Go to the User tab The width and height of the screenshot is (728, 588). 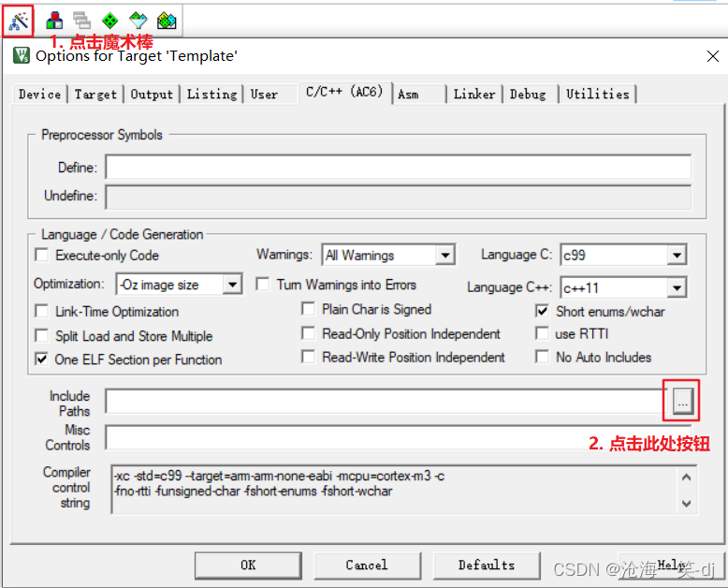(x=270, y=95)
